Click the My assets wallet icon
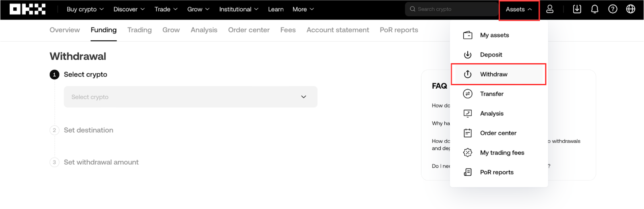Screen dimensions: 644x209 467,35
